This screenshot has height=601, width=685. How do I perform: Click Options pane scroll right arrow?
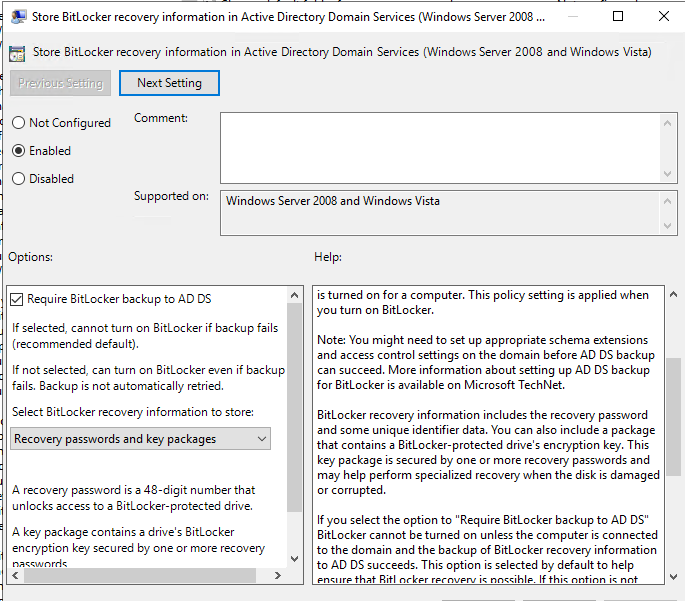pos(278,575)
